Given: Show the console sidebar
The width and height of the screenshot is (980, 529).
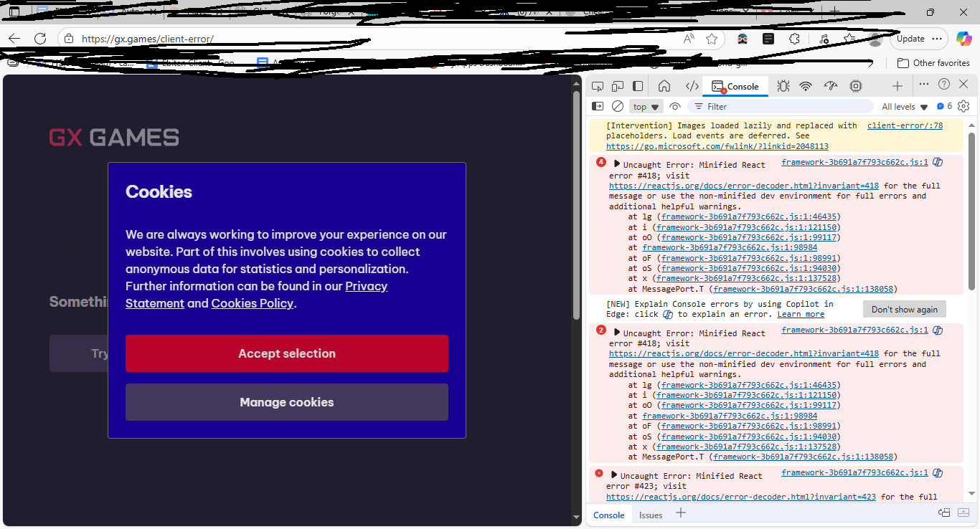Looking at the screenshot, I should (598, 106).
